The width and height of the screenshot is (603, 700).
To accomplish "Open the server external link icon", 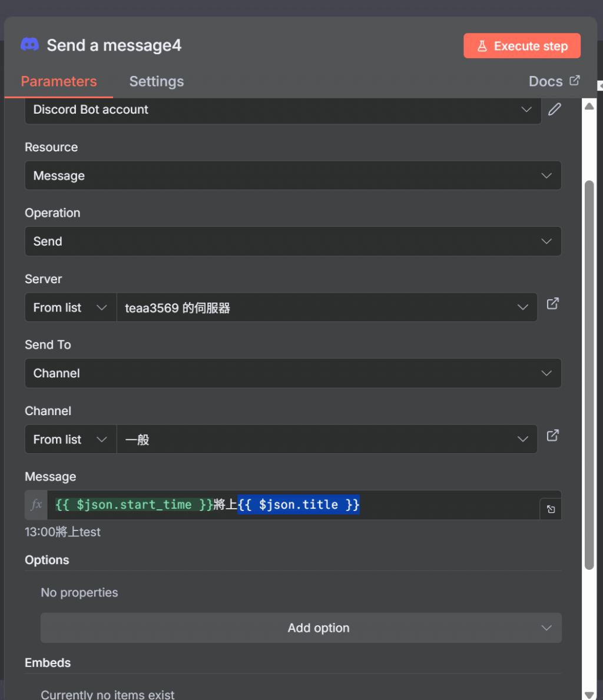I will tap(552, 304).
